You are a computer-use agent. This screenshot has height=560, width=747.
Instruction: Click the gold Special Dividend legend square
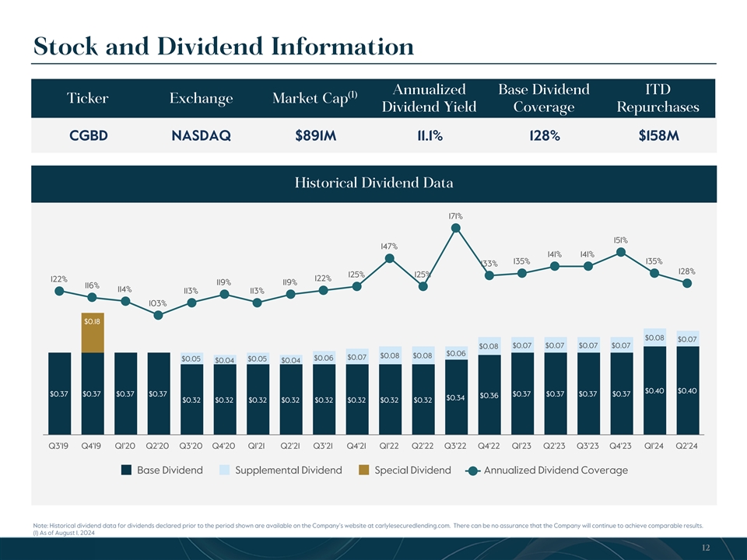click(363, 471)
